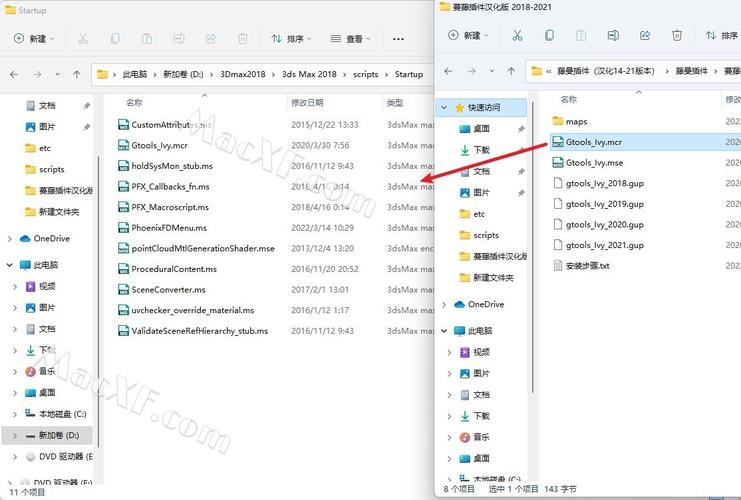Open recent locations chevron in Startup window

[x=57, y=74]
